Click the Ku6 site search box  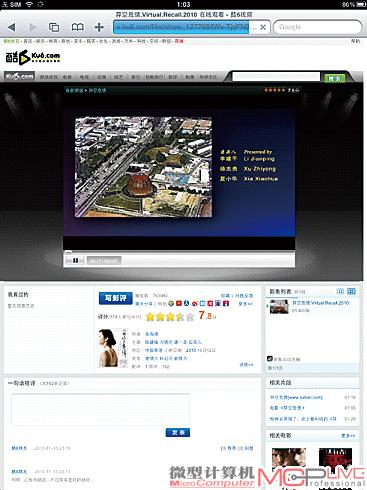[276, 77]
